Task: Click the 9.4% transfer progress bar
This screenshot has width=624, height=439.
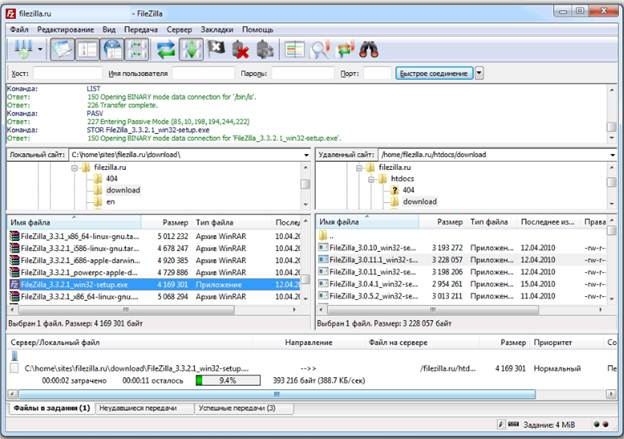Action: [226, 380]
